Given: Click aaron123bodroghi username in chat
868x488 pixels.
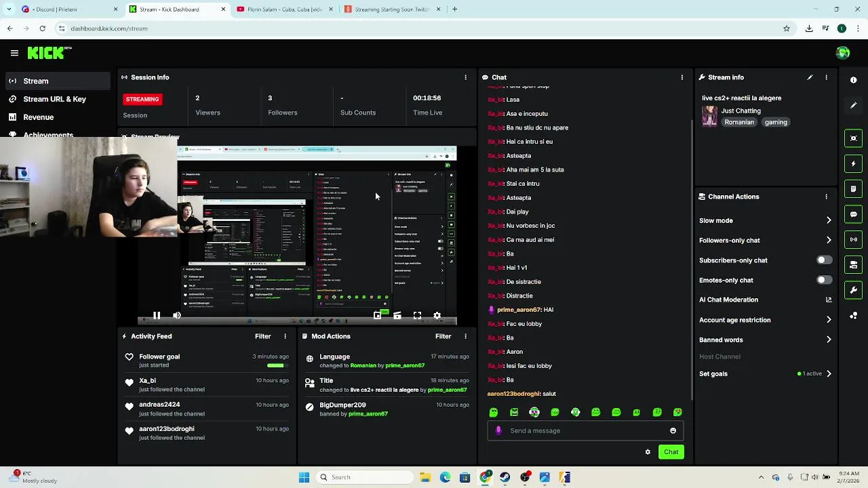Looking at the screenshot, I should coord(513,394).
